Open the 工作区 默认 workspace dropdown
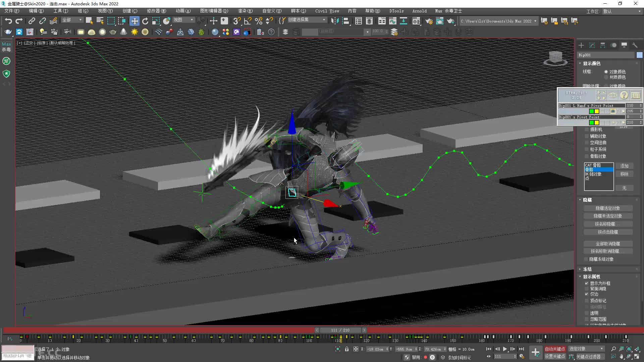This screenshot has height=362, width=644. pos(622,11)
